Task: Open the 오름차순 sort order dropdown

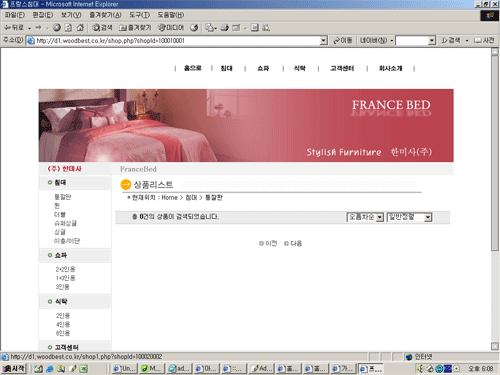Action: point(365,217)
